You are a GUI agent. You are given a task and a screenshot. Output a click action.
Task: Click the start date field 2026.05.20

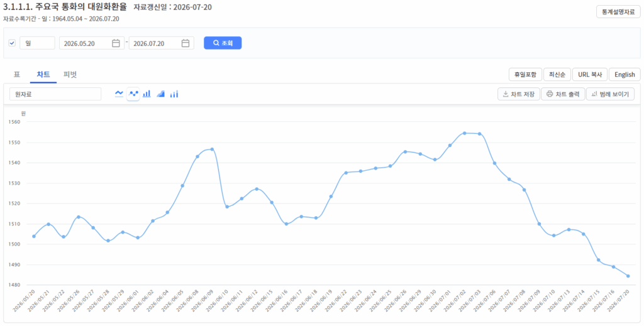[x=92, y=43]
